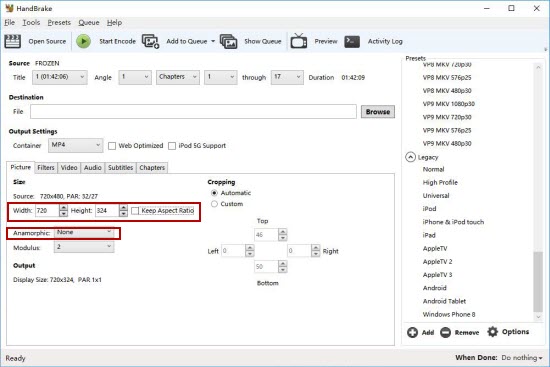Screen dimensions: 550x367
Task: Decrease Height with the down stepper
Action: pyautogui.click(x=123, y=214)
